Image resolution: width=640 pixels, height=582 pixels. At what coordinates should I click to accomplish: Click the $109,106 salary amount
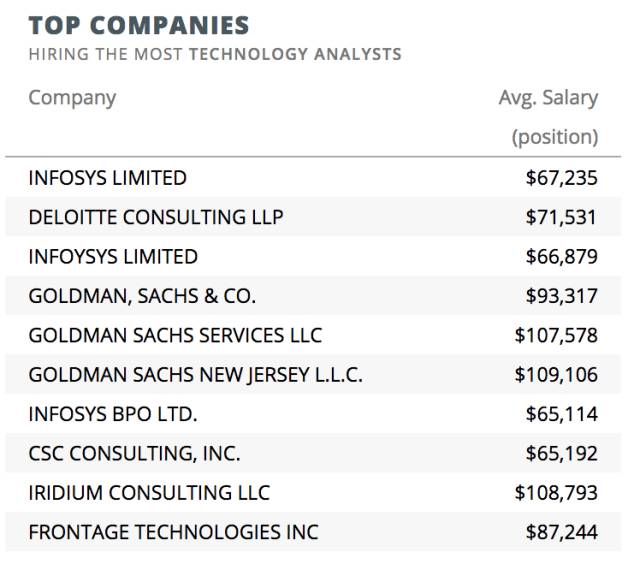(x=556, y=375)
